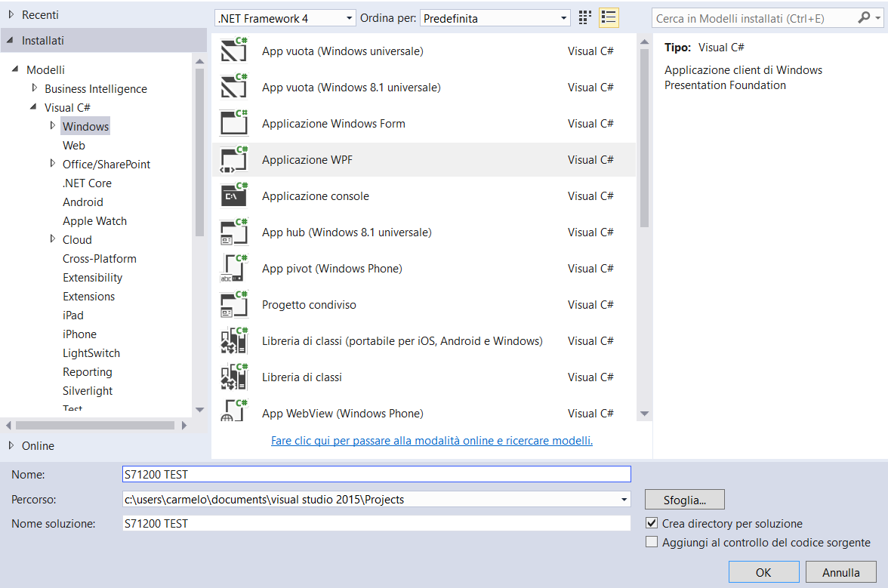Viewport: 888px width, 588px height.
Task: Expand the Business Intelligence node
Action: (35, 88)
